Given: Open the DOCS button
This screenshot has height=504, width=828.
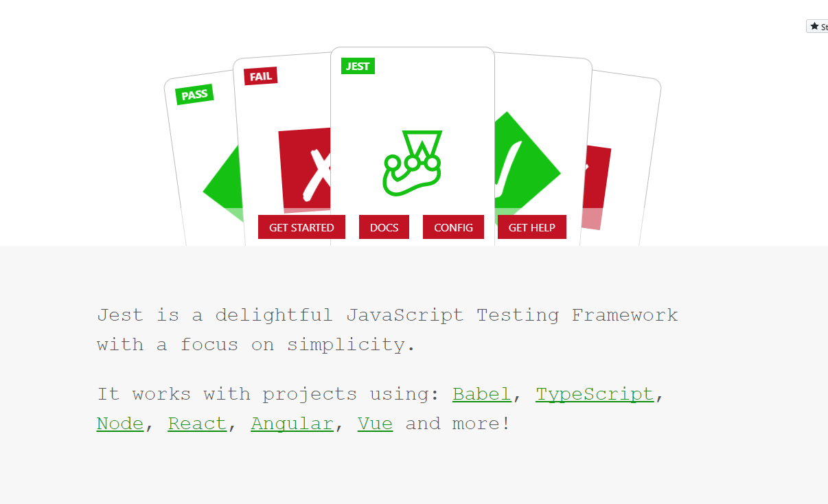Looking at the screenshot, I should (384, 227).
